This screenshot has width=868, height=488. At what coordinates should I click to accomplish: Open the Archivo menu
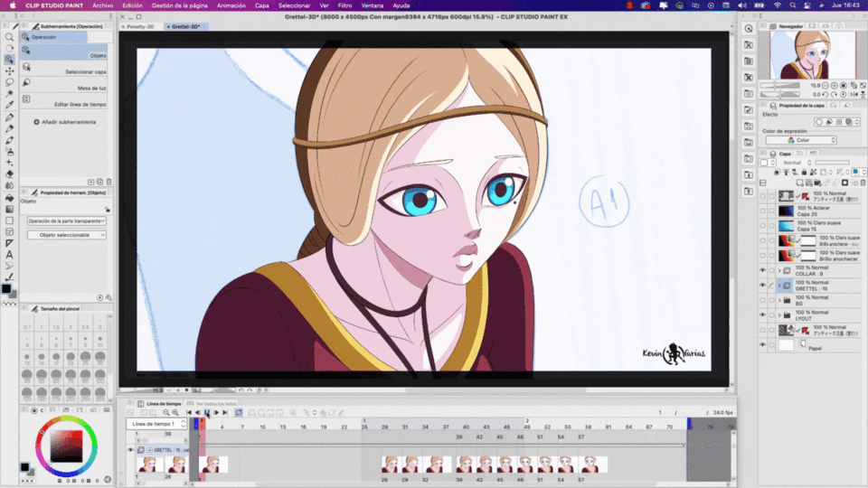tap(102, 5)
